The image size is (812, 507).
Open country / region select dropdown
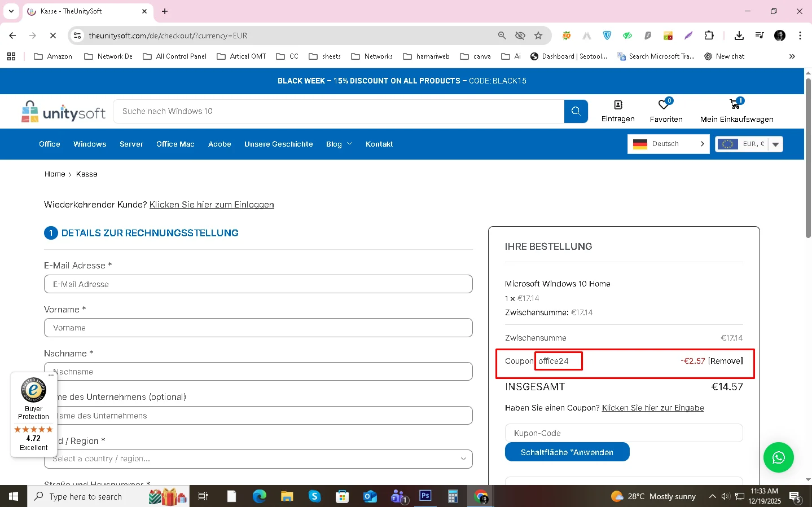click(x=258, y=458)
